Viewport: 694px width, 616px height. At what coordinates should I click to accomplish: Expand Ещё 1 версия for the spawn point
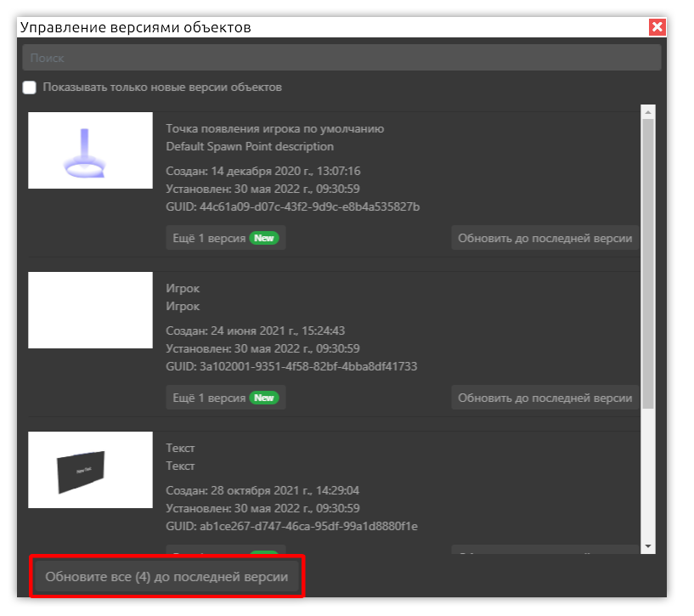(209, 238)
